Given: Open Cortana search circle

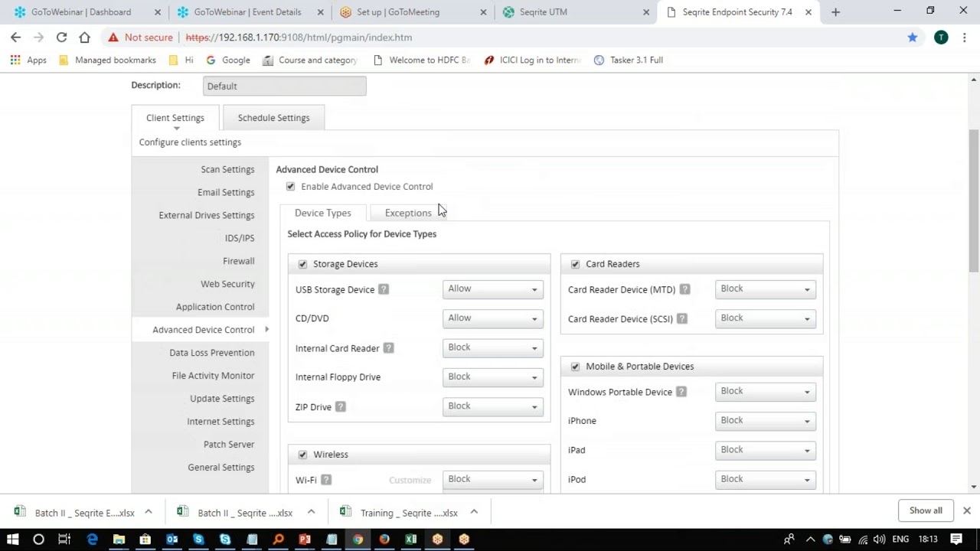Looking at the screenshot, I should (x=38, y=540).
